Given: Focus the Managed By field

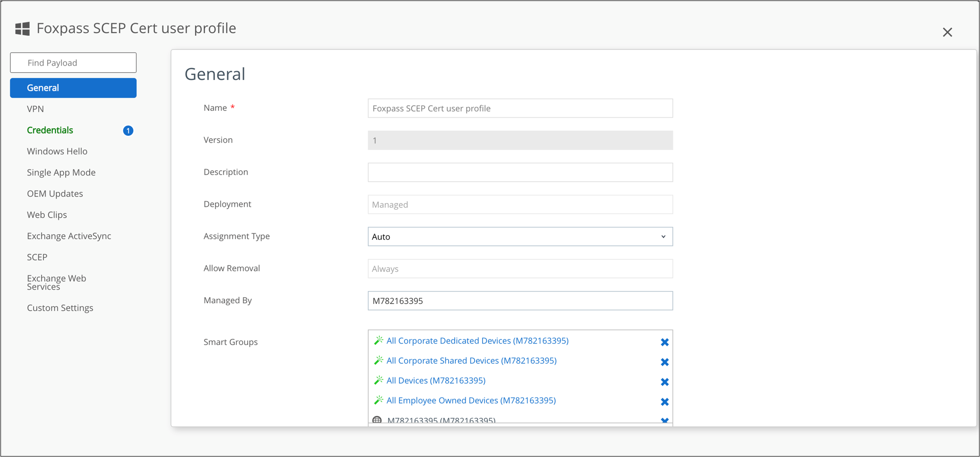Looking at the screenshot, I should coord(520,301).
